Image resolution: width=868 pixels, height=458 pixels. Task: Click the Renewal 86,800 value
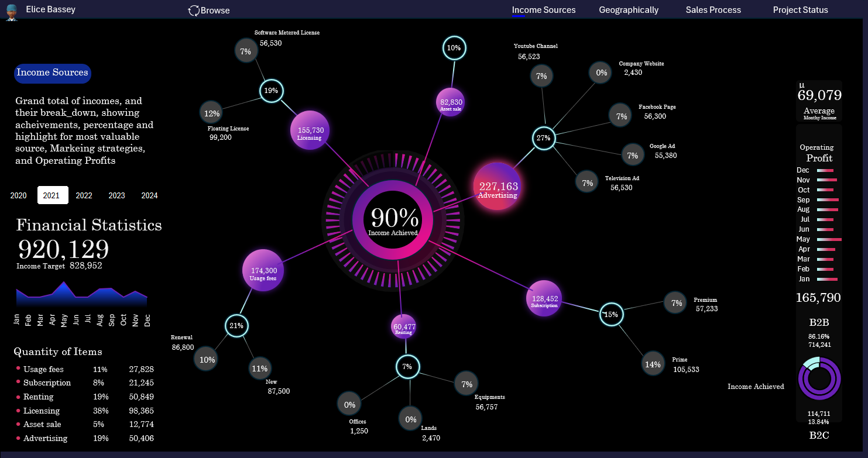[183, 347]
